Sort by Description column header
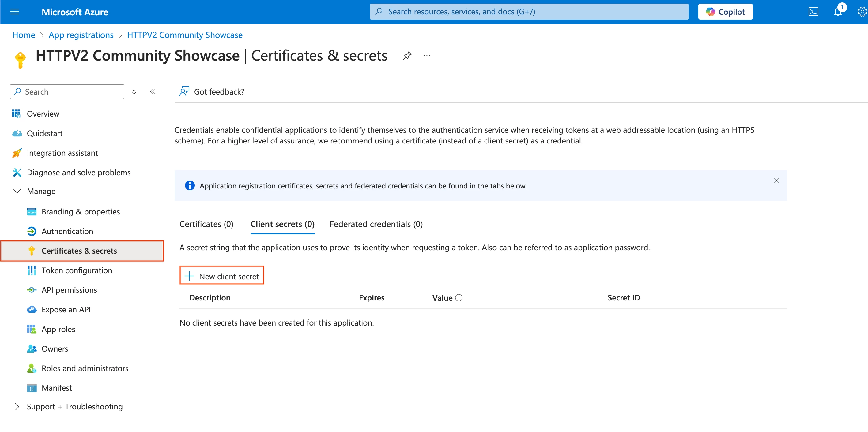 209,298
